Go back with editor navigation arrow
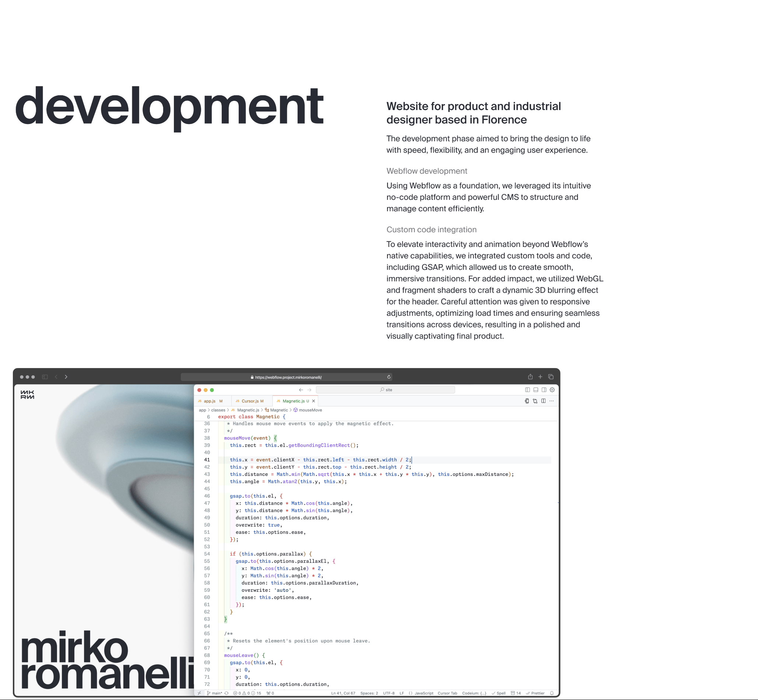Viewport: 758px width, 700px height. pos(301,390)
